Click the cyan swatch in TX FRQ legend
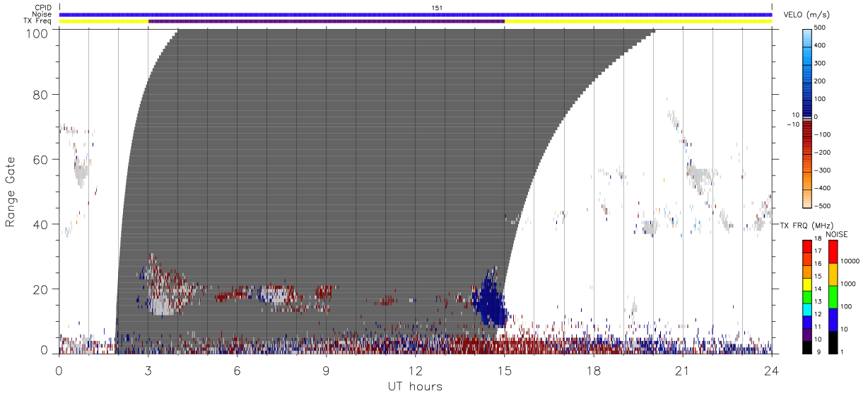Screen dimensions: 868x401 click(807, 310)
